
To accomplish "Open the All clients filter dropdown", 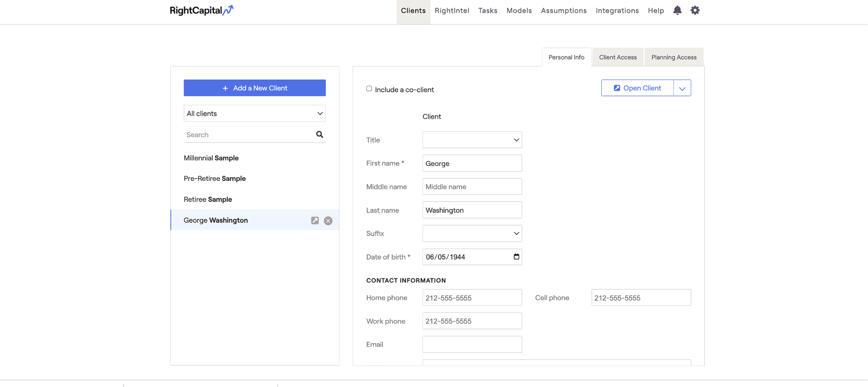I will point(255,113).
